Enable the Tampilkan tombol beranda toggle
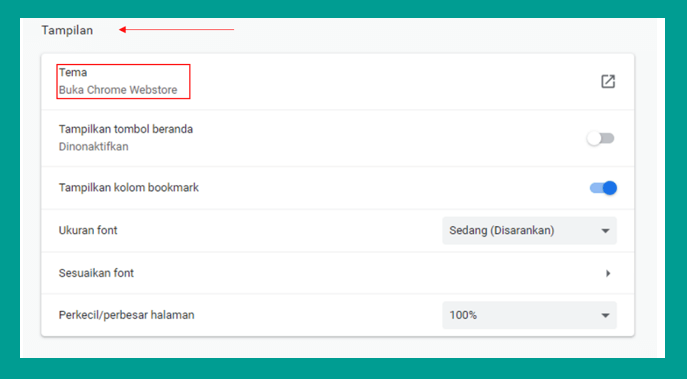This screenshot has width=687, height=379. pos(601,139)
